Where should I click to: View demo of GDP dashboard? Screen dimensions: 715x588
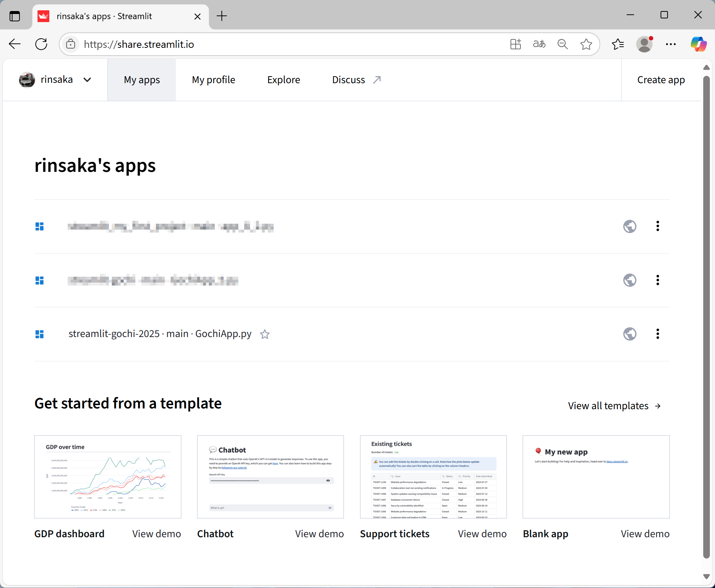[157, 534]
